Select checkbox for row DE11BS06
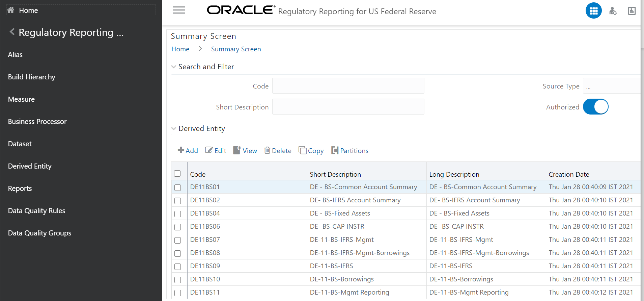 click(178, 227)
